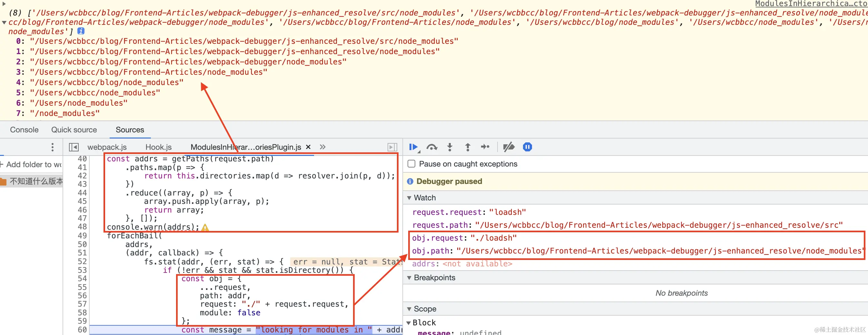
Task: Click the No breakpoints message
Action: coord(681,293)
